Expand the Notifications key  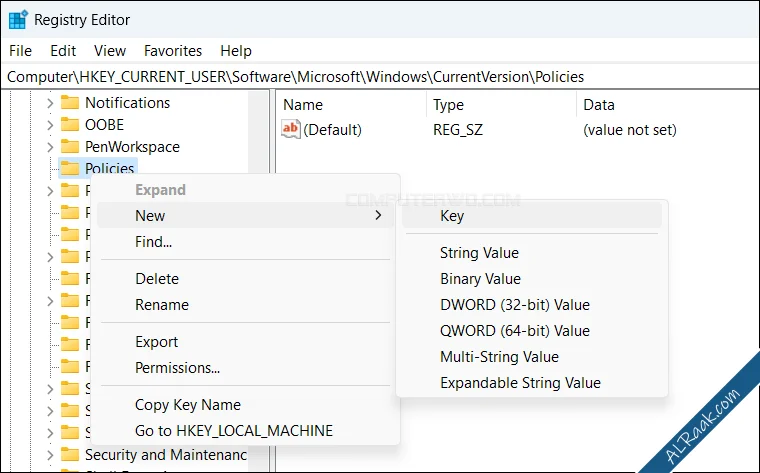click(50, 103)
